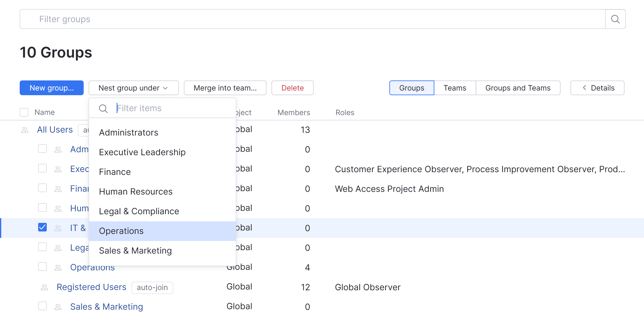The height and width of the screenshot is (335, 644).
Task: Check the Sales & Marketing row checkbox
Action: 43,306
